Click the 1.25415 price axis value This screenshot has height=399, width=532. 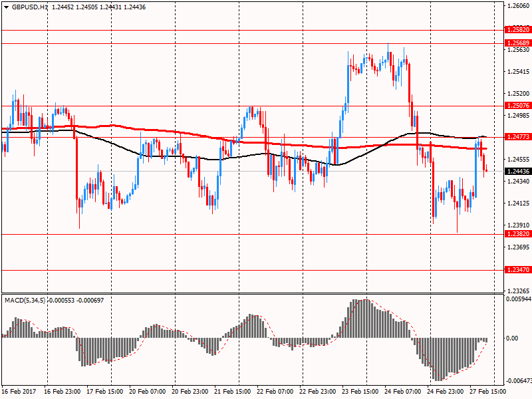[519, 72]
